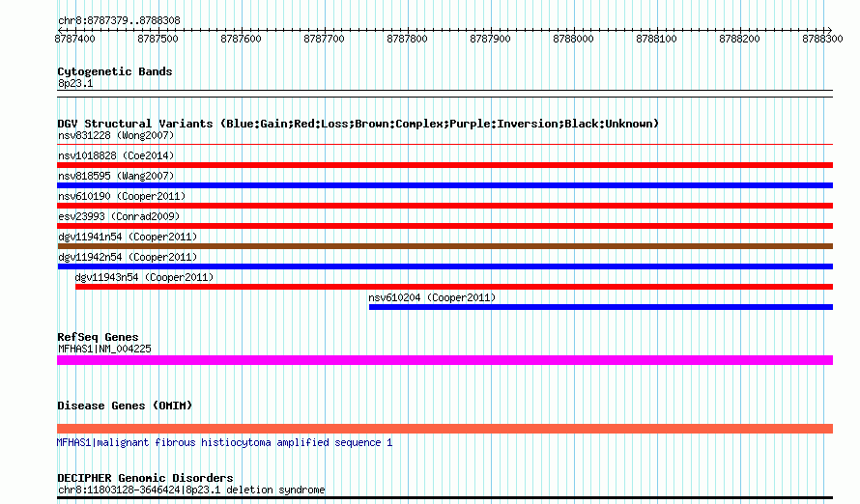
Task: Click the 8p23.1 band label
Action: 75,83
